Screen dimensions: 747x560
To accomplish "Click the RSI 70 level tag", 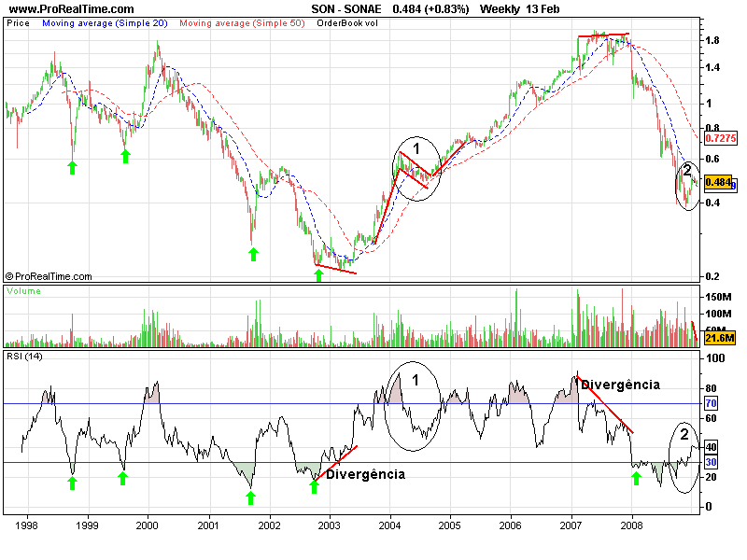I will coord(711,403).
